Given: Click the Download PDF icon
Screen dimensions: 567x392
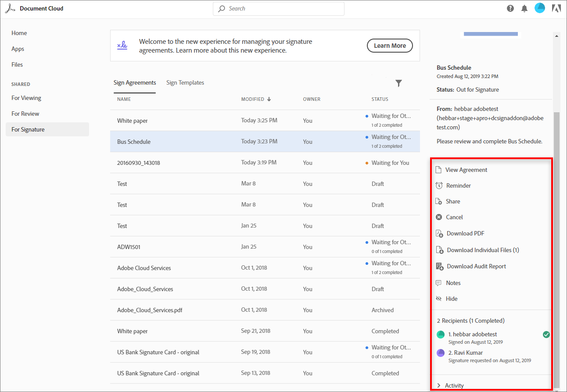Looking at the screenshot, I should [439, 234].
